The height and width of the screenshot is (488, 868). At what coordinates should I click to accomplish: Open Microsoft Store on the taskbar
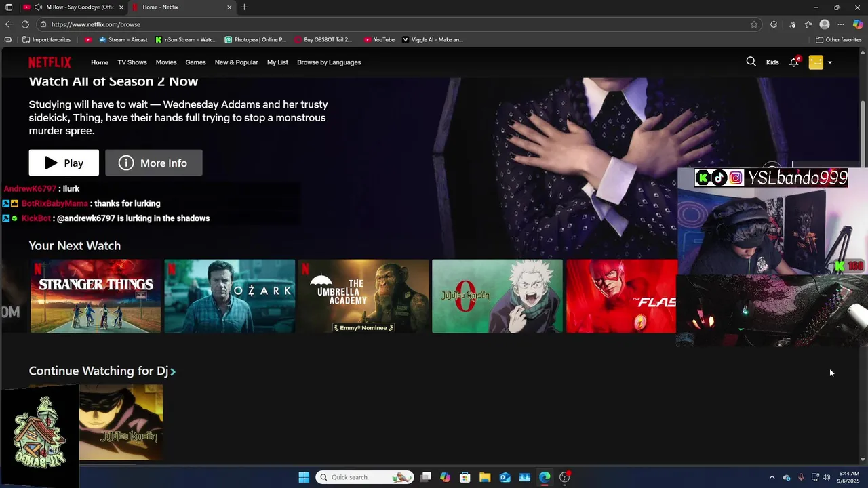point(465,477)
